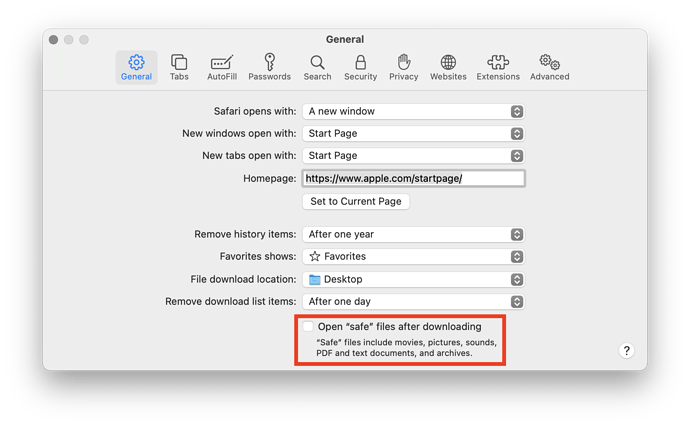Image resolution: width=690 pixels, height=426 pixels.
Task: Open the Tabs preferences pane
Action: [179, 67]
